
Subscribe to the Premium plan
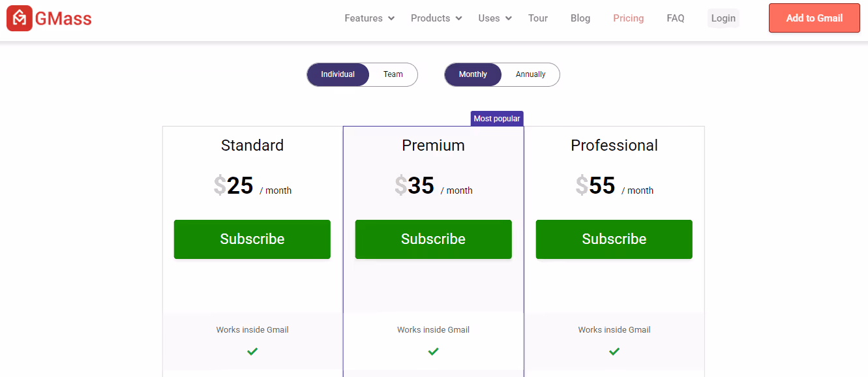[x=433, y=239]
